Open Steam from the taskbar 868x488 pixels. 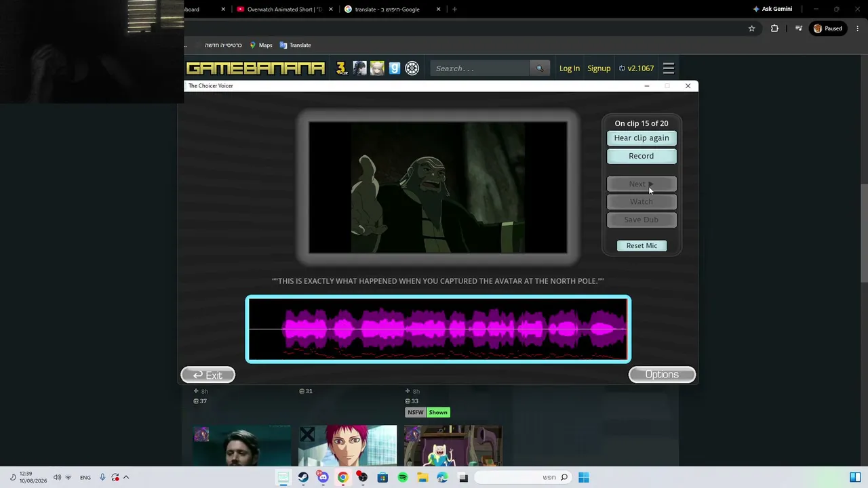[x=303, y=478]
